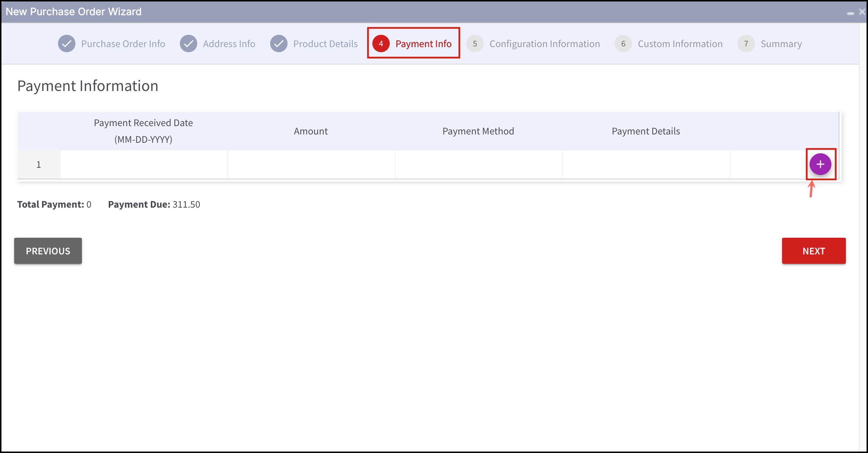Click the step 7 number circle

(x=746, y=44)
